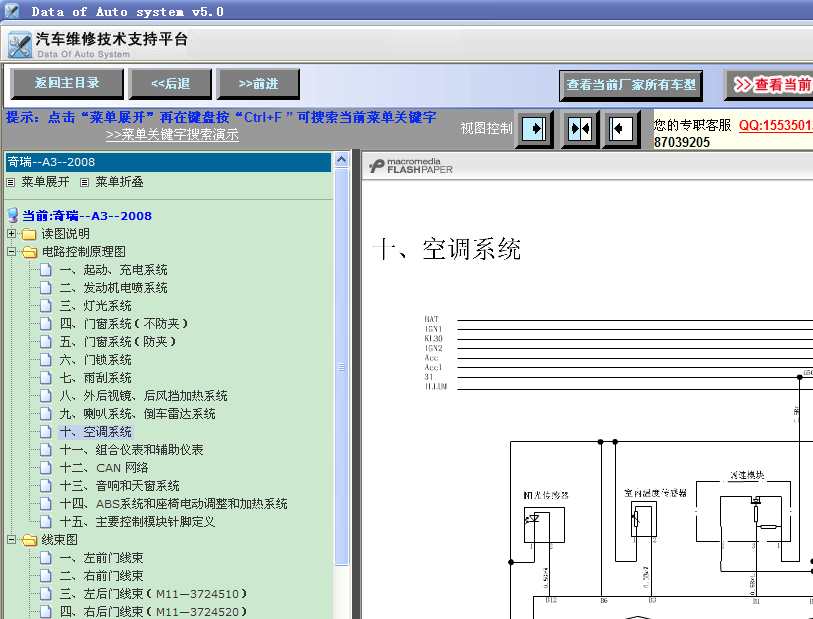The width and height of the screenshot is (813, 619).
Task: Click the view control right-arrow icon
Action: click(x=534, y=128)
